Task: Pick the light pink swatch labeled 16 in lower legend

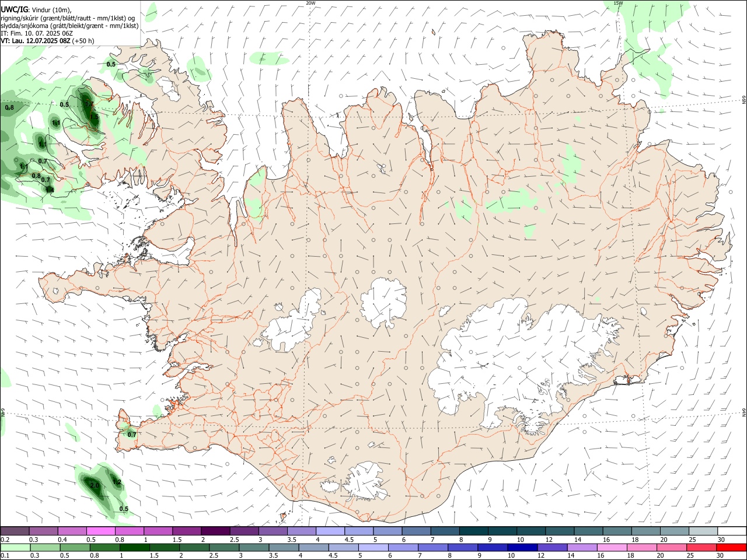Action: pos(611,547)
